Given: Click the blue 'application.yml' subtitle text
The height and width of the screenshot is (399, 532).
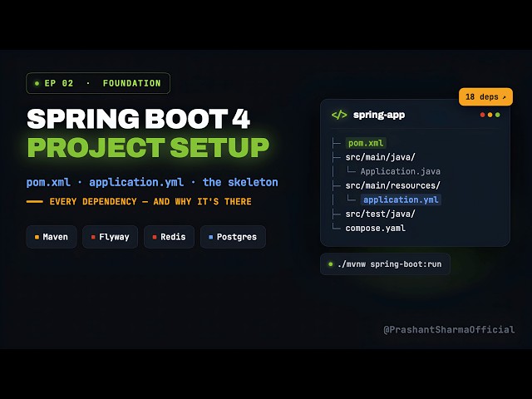Looking at the screenshot, I should pyautogui.click(x=136, y=182).
